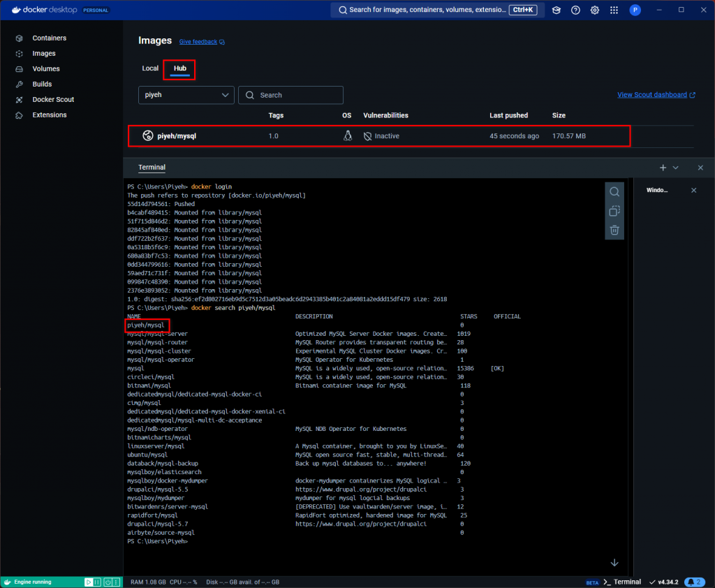
Task: Click the engine power button
Action: coord(108,582)
